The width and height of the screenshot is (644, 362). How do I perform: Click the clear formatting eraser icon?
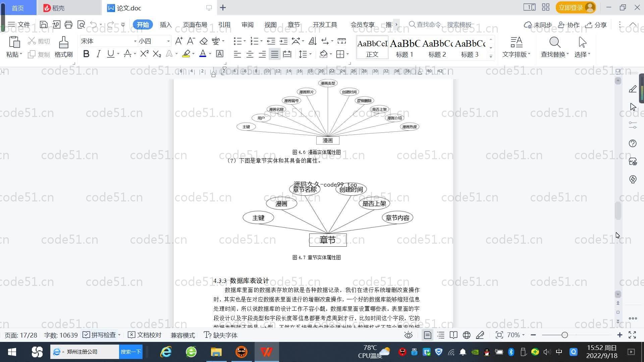[204, 41]
